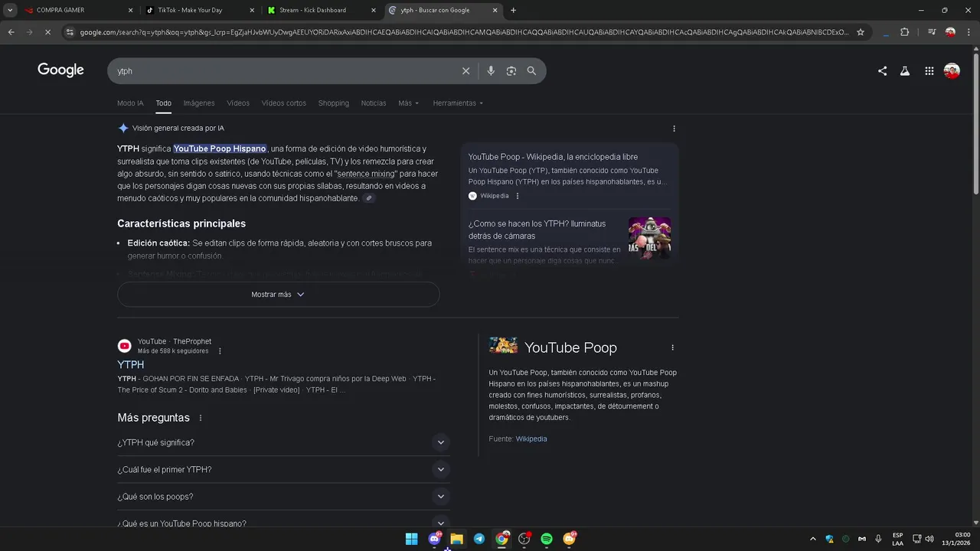Open the options dots next to Wikipedia source
Viewport: 980px width, 551px height.
click(518, 196)
